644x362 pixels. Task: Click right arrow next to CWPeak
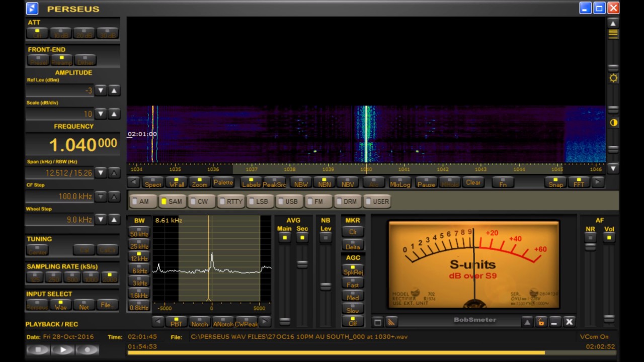265,321
